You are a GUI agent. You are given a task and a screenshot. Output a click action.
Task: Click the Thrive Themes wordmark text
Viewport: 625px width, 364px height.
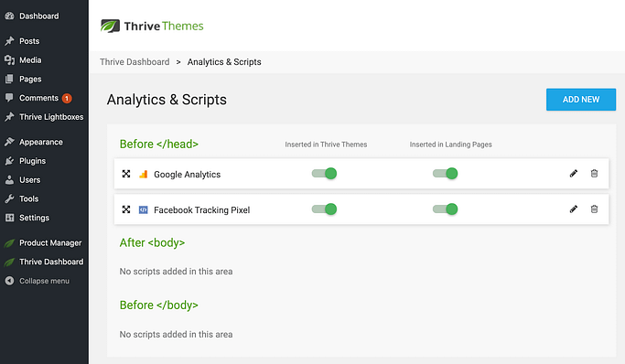click(164, 26)
